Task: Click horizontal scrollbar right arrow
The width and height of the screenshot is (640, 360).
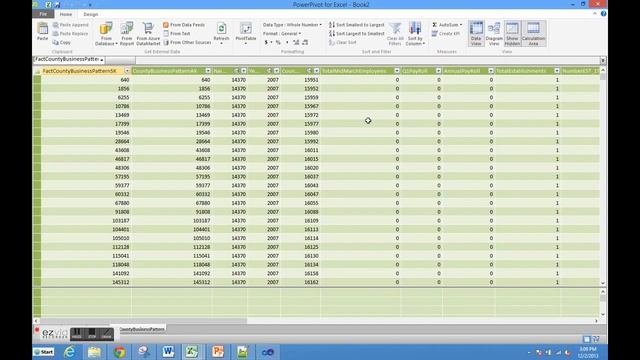Action: coord(596,321)
